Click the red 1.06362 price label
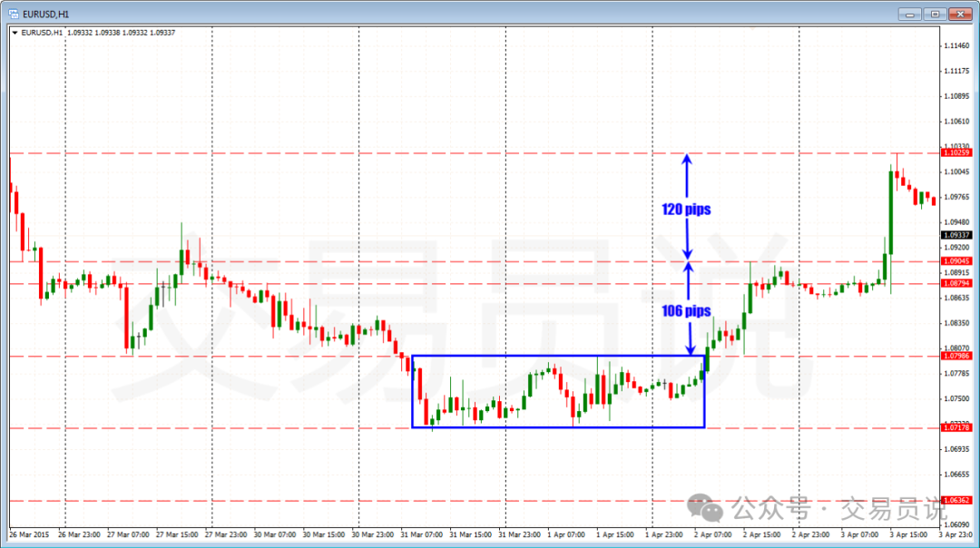 [956, 500]
